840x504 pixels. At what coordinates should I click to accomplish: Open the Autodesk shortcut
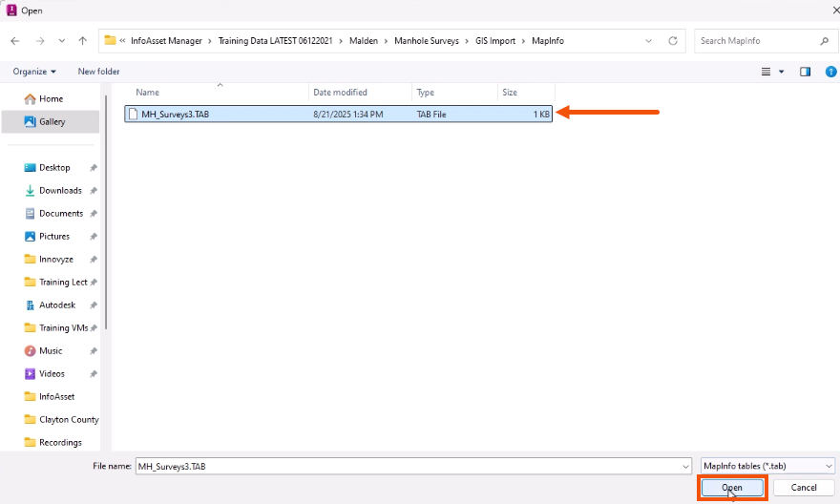click(57, 305)
